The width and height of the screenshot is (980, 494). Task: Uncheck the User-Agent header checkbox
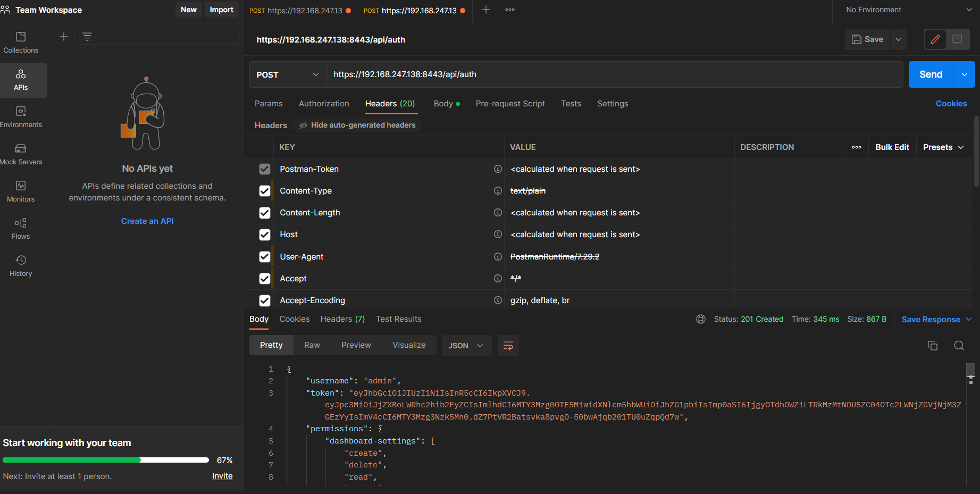click(264, 257)
